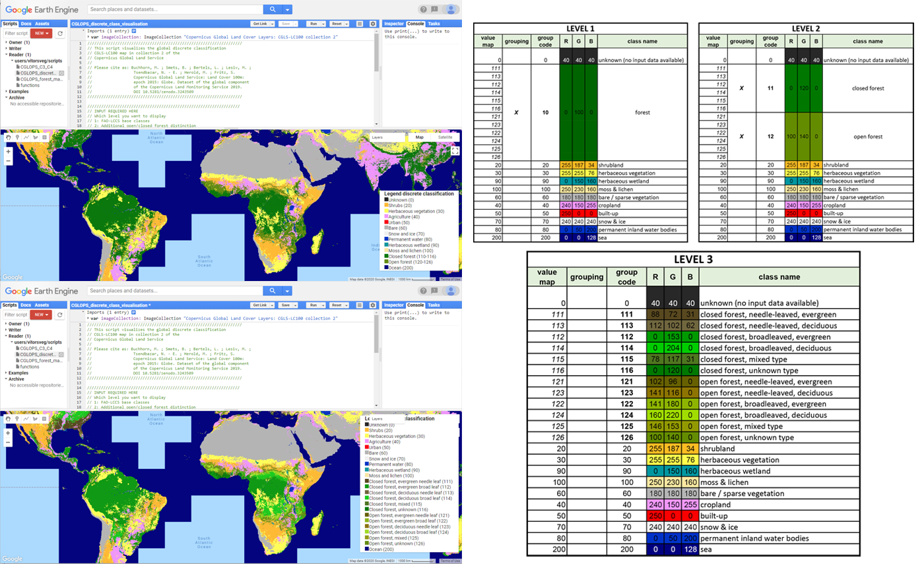Open the Run dropdown arrow in upper editor
Viewport: 924px width, 564px height.
[323, 24]
